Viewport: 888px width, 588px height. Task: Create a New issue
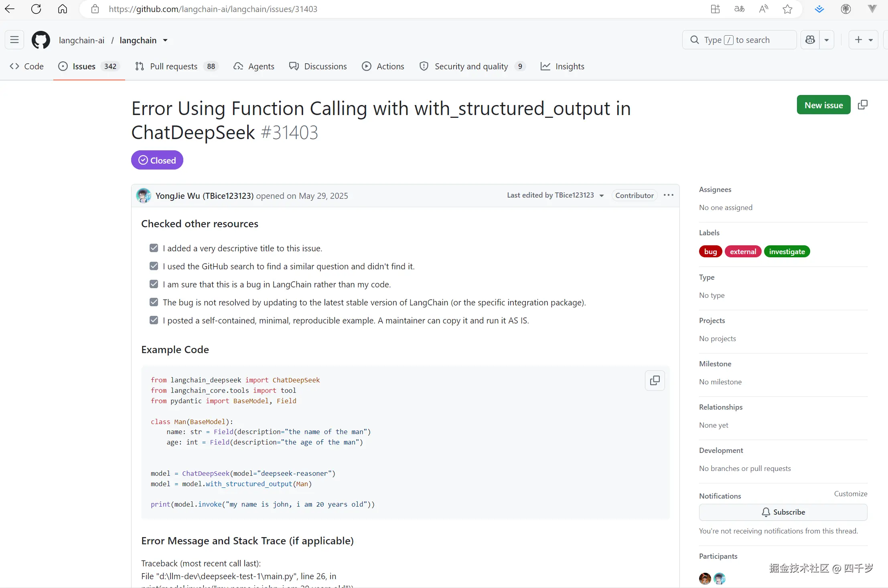824,105
